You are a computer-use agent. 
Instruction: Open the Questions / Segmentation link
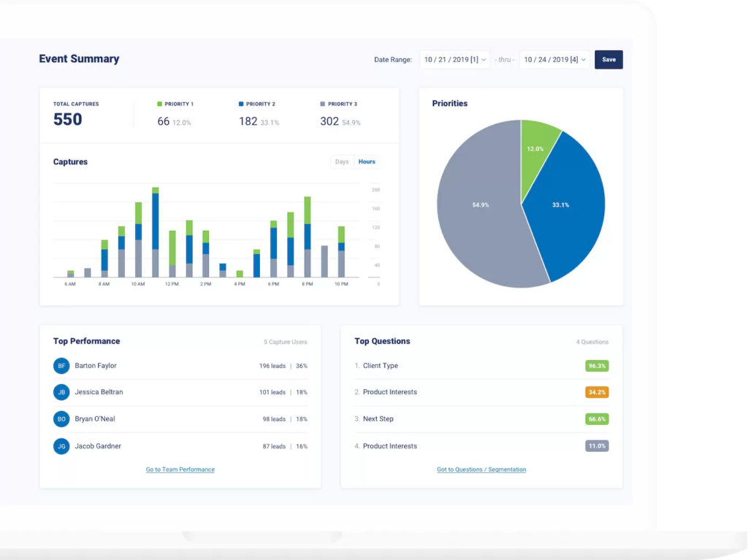[x=481, y=469]
